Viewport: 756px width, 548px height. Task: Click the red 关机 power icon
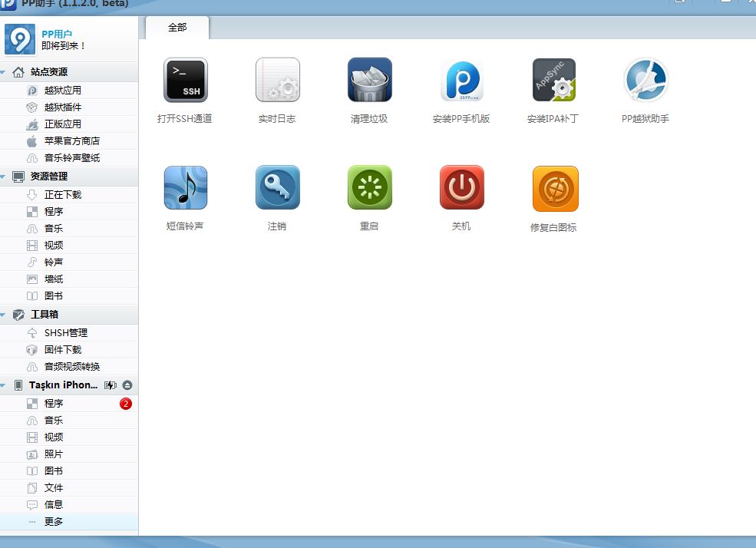click(462, 187)
